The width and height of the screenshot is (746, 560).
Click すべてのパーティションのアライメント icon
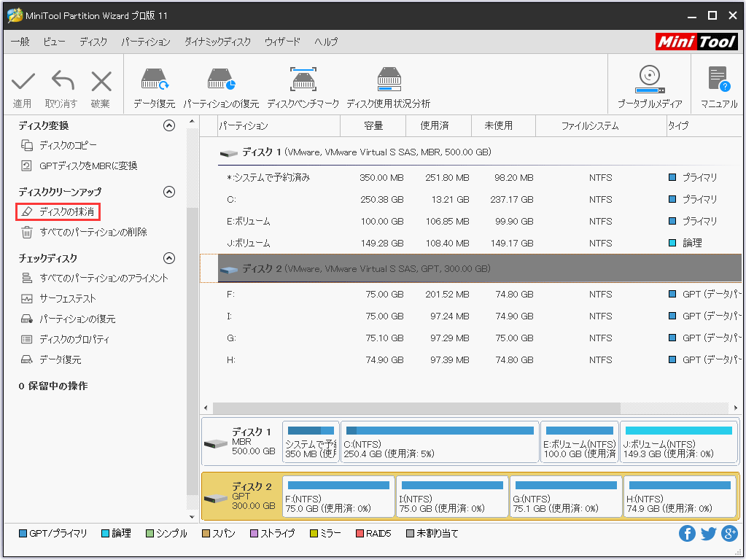coord(27,278)
